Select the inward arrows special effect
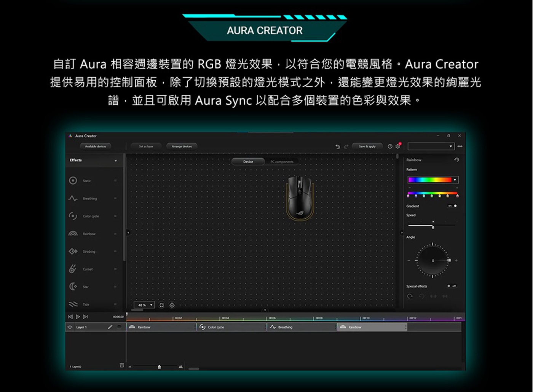The image size is (533, 392). coord(445,296)
